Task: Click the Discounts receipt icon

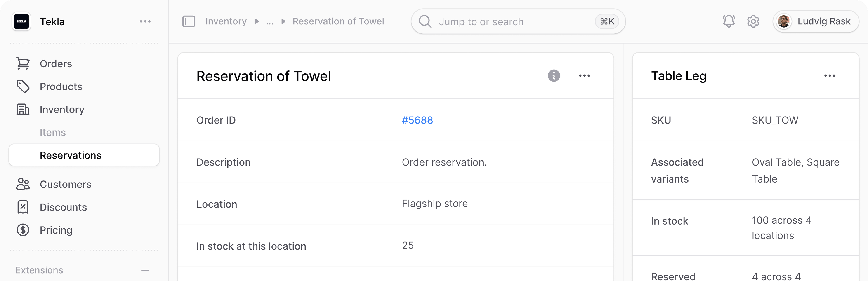Action: (23, 207)
